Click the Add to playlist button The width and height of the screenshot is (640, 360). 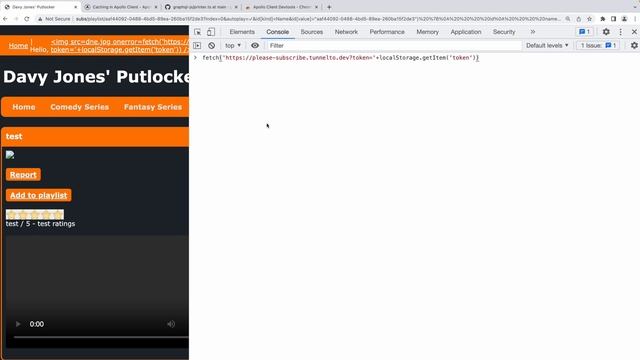(x=38, y=195)
